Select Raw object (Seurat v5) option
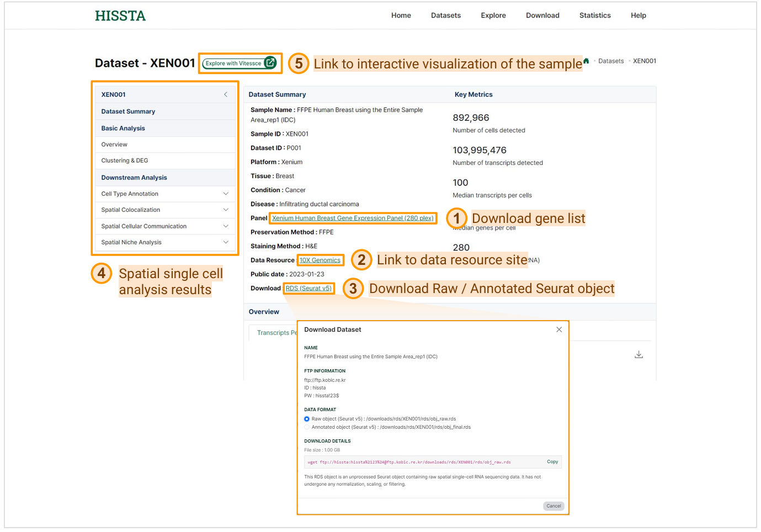This screenshot has width=761, height=532. 307,419
